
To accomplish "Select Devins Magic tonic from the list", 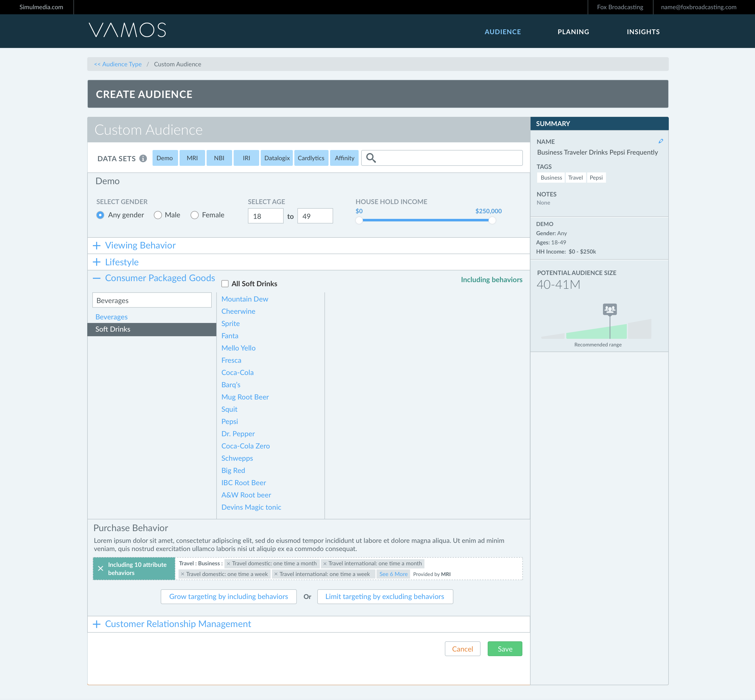I will [251, 507].
